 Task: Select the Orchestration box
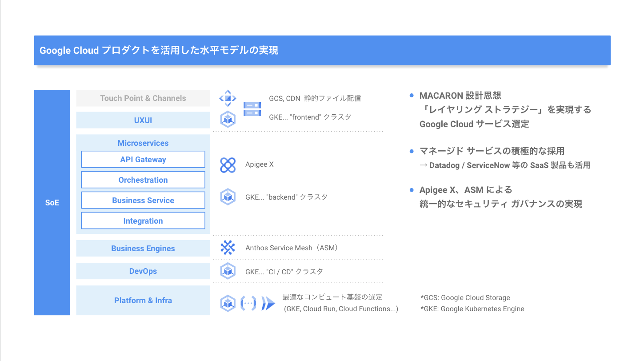143,180
